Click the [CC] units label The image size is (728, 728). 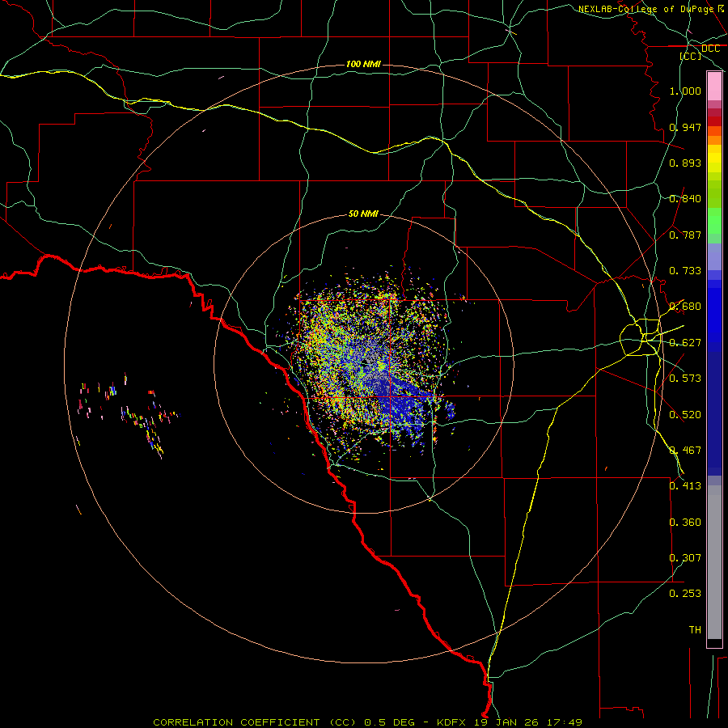691,56
